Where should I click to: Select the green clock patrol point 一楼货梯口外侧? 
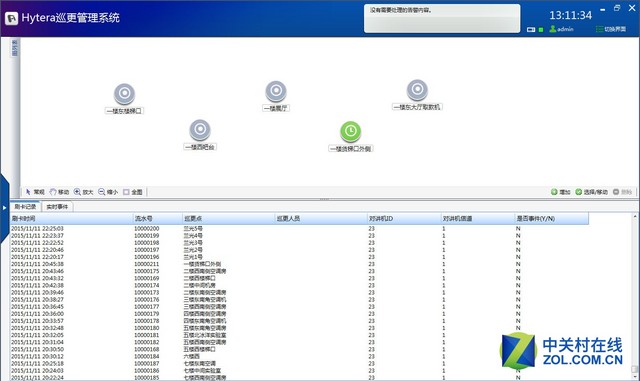(351, 131)
